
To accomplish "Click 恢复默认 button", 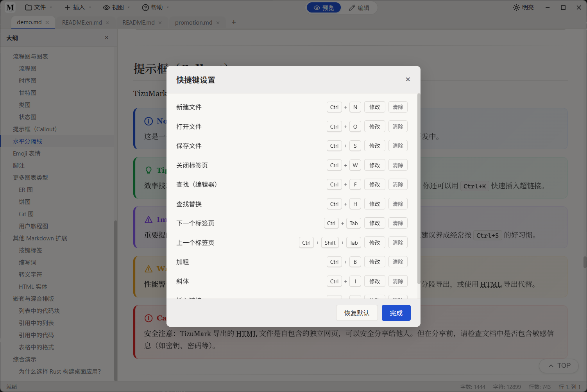I will click(x=357, y=313).
